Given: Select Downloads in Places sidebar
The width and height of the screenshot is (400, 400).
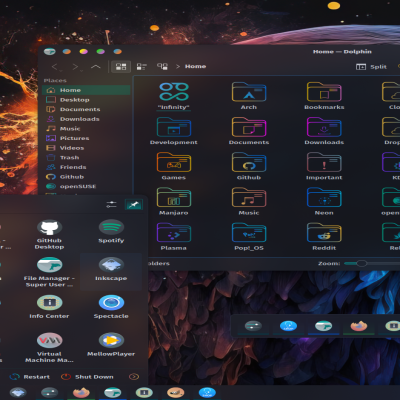Looking at the screenshot, I should (86, 119).
